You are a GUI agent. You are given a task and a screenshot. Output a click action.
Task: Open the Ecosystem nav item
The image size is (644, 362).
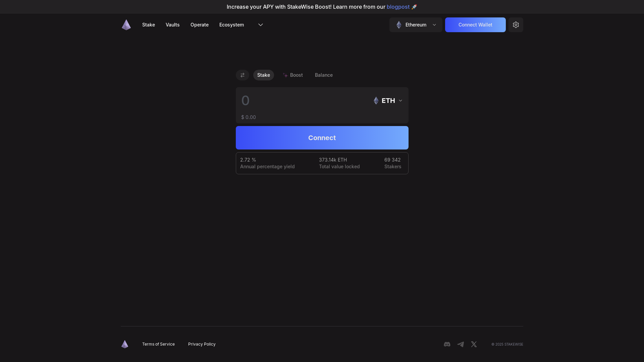pyautogui.click(x=231, y=25)
